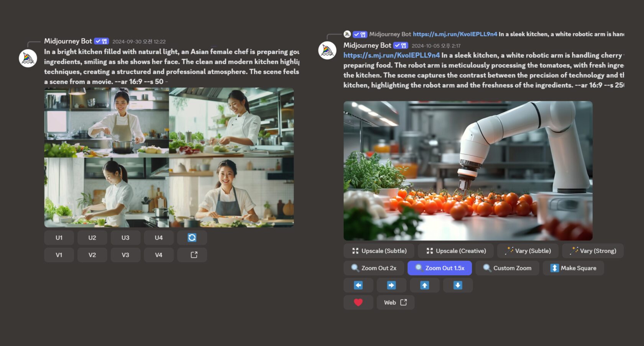Create variations of image one with V1

point(59,255)
